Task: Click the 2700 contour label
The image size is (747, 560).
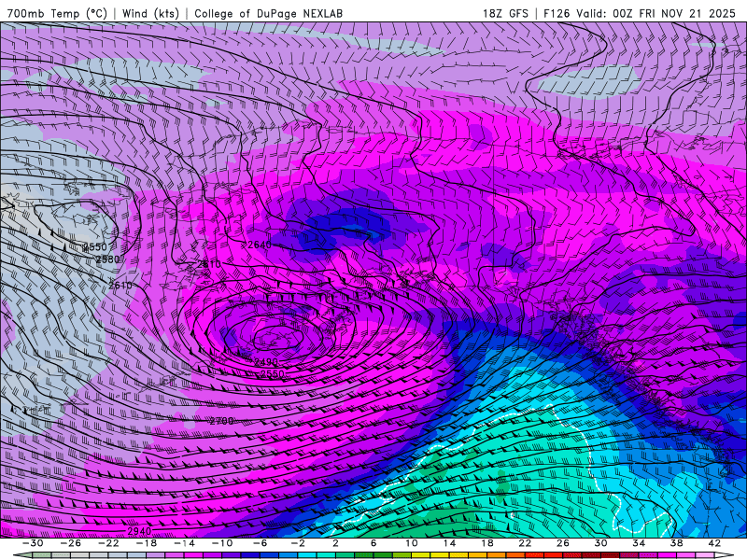Action: (x=222, y=421)
